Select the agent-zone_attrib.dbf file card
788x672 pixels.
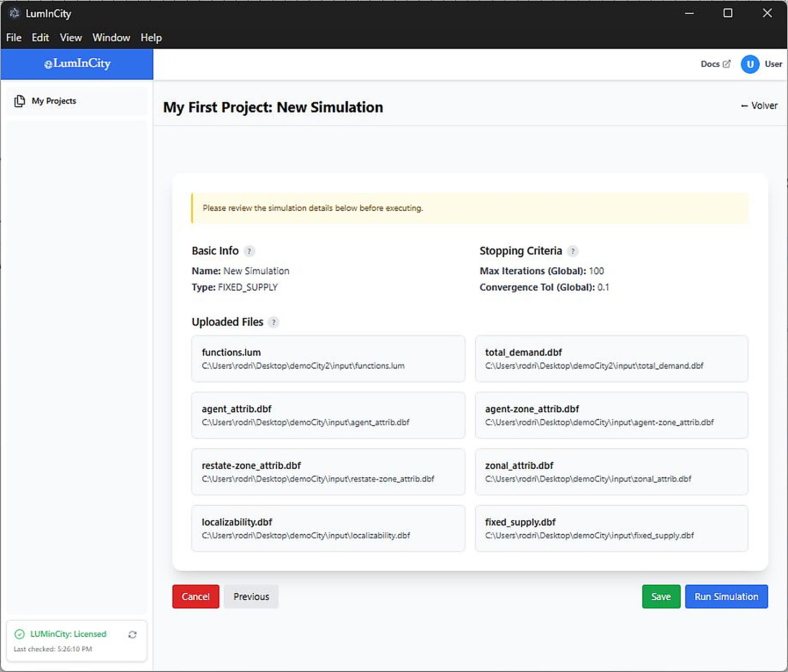click(x=612, y=415)
